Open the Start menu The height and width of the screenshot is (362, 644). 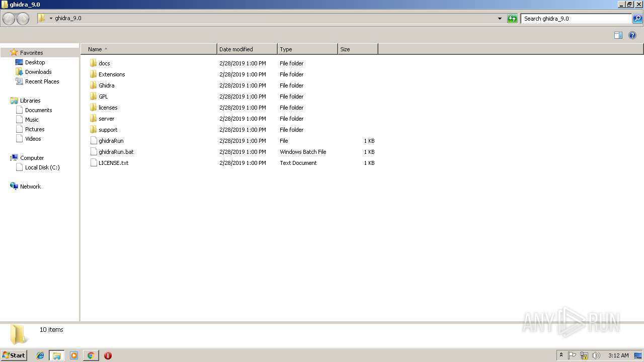point(14,355)
